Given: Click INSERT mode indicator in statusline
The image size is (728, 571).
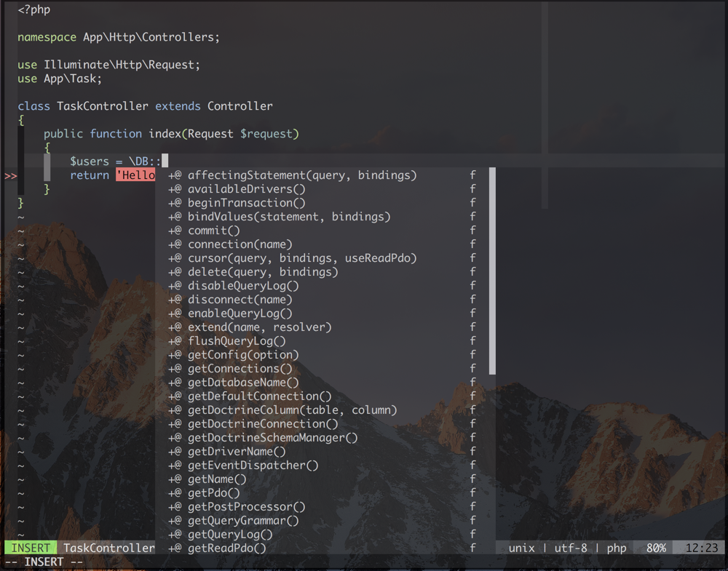Looking at the screenshot, I should click(31, 548).
